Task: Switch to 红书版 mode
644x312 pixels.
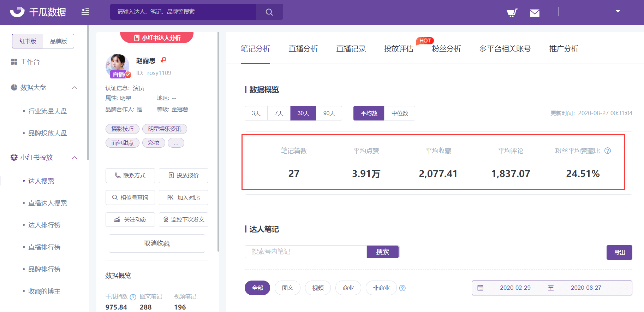Action: coord(28,41)
